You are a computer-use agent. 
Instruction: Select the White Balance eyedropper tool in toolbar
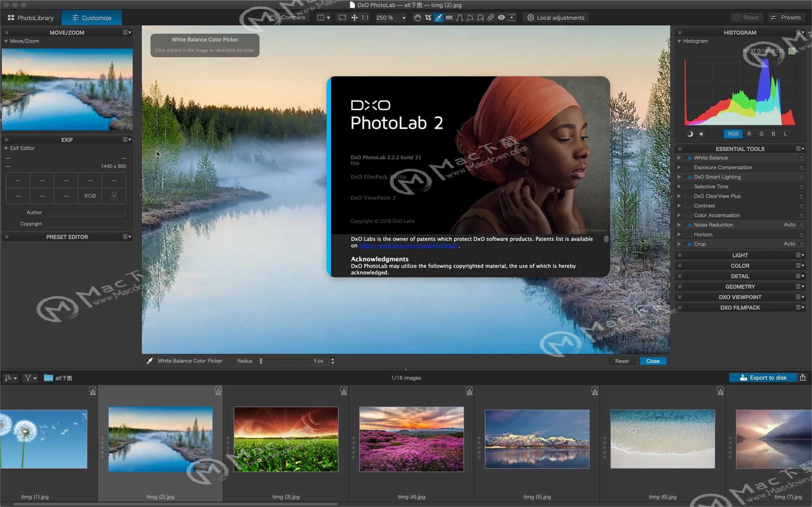tap(438, 17)
